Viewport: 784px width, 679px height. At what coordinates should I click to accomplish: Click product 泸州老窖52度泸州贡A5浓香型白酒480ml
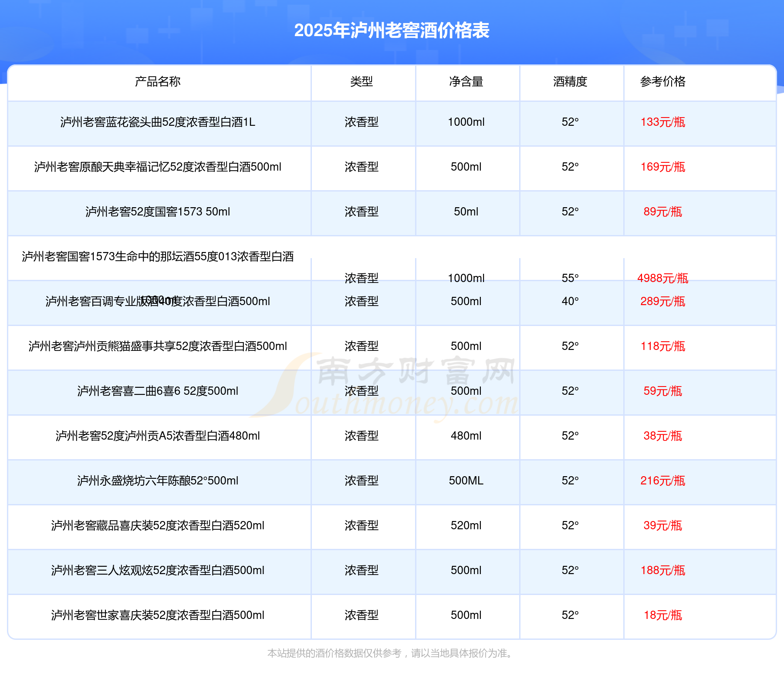tap(158, 436)
